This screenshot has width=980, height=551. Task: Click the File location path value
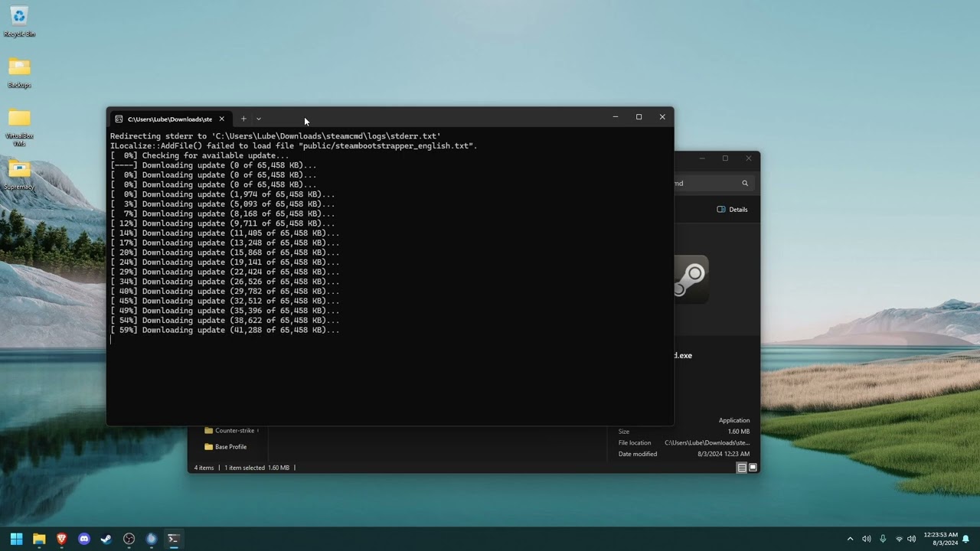pyautogui.click(x=707, y=443)
